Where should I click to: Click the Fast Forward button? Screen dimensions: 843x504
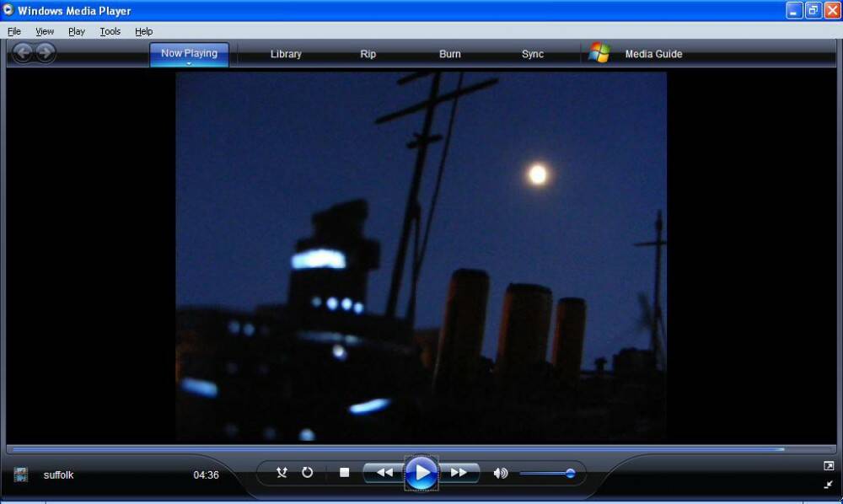459,473
